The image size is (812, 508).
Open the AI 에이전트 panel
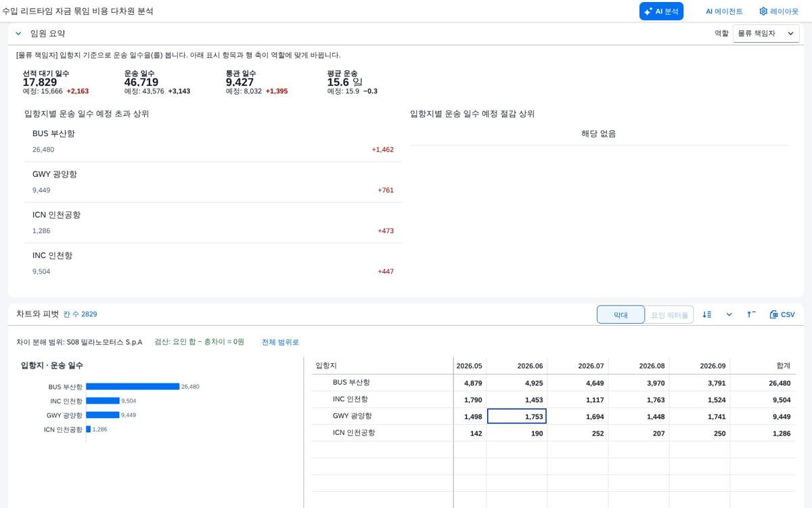[724, 12]
